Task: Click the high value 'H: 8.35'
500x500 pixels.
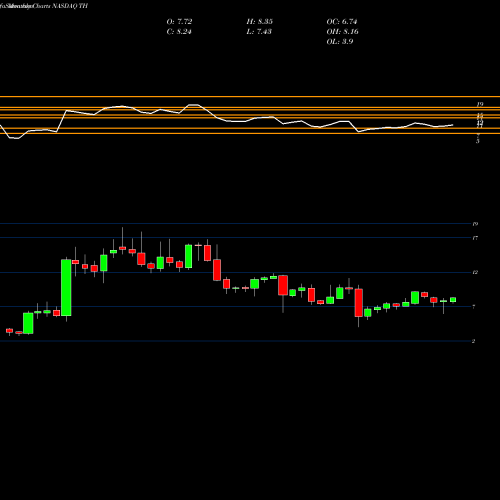Action: click(260, 22)
